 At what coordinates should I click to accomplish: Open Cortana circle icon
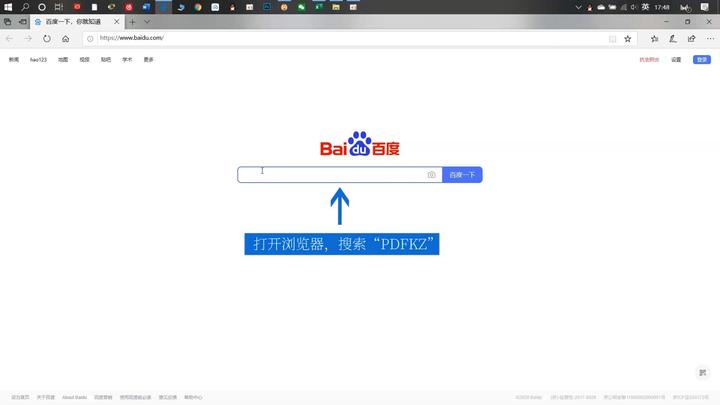pyautogui.click(x=42, y=7)
